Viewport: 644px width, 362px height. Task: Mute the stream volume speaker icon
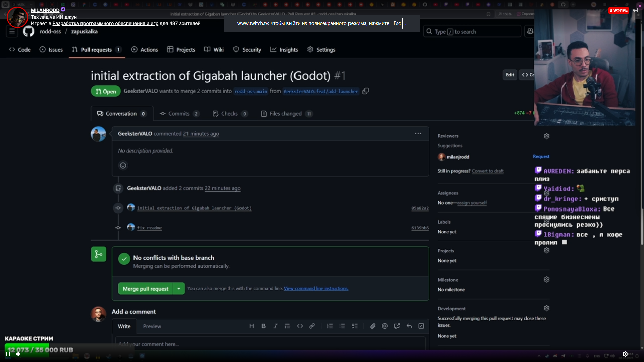tap(18, 354)
